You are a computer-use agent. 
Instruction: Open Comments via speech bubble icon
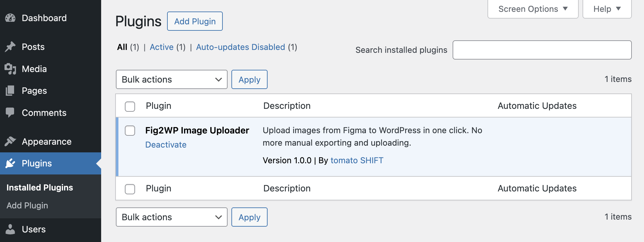[x=11, y=113]
